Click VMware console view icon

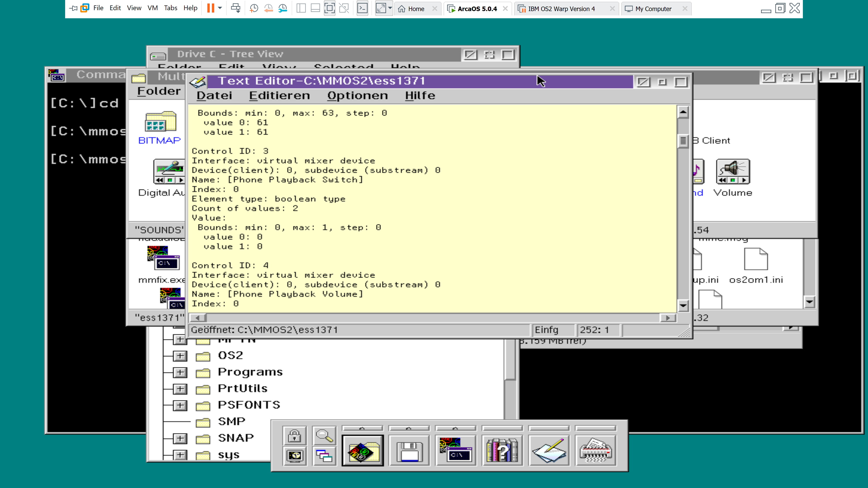[x=362, y=8]
